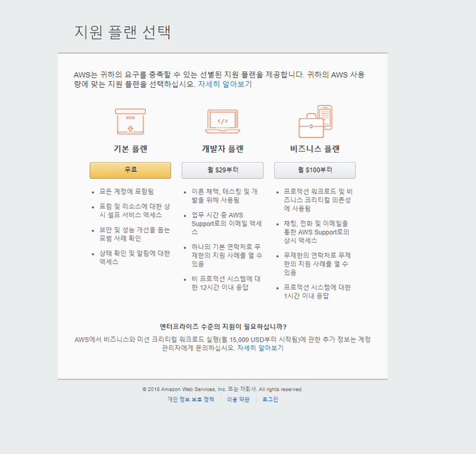Open the 이용 약관 footer link
The image size is (476, 454).
(x=238, y=400)
